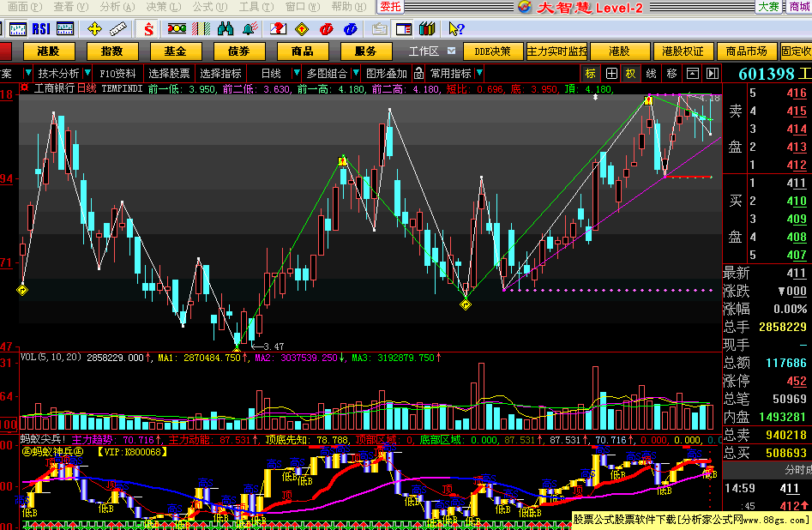Open the books library icon

(427, 29)
